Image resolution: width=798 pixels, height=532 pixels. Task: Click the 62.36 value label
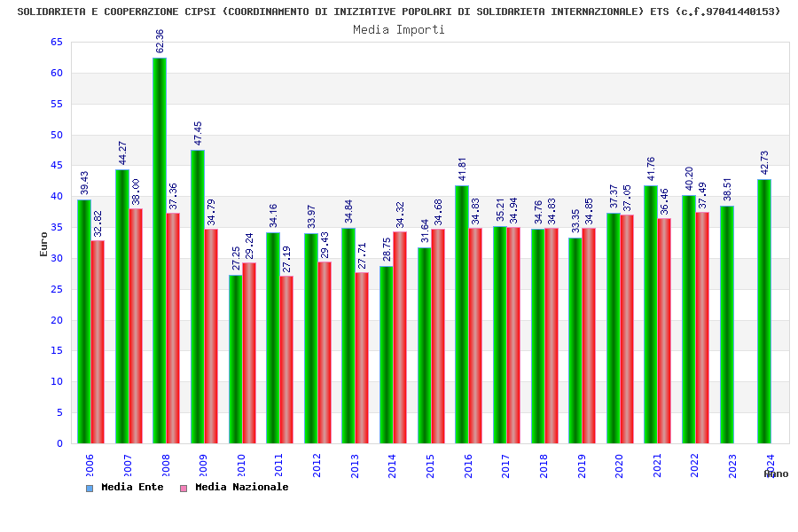(x=160, y=42)
